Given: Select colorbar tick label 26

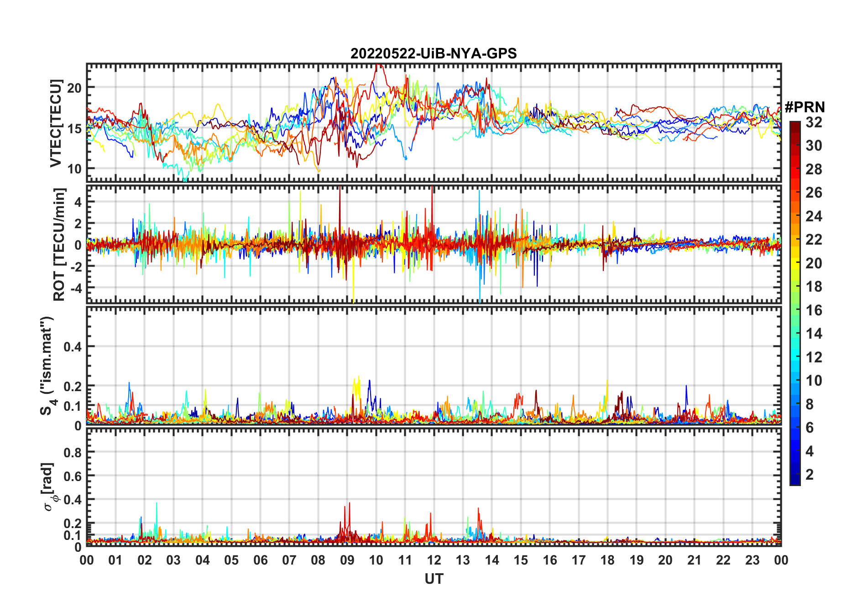Looking at the screenshot, I should [x=814, y=193].
